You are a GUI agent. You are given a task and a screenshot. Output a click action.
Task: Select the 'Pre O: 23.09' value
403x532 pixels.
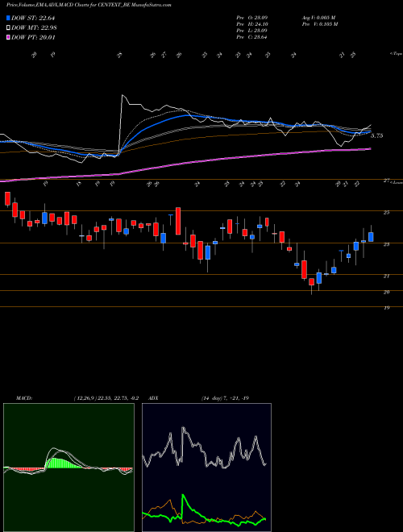click(x=251, y=17)
